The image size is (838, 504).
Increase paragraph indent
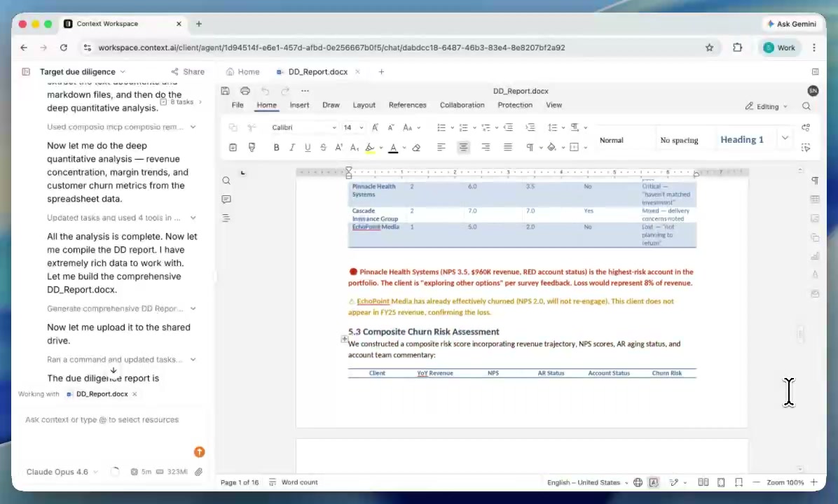[530, 127]
